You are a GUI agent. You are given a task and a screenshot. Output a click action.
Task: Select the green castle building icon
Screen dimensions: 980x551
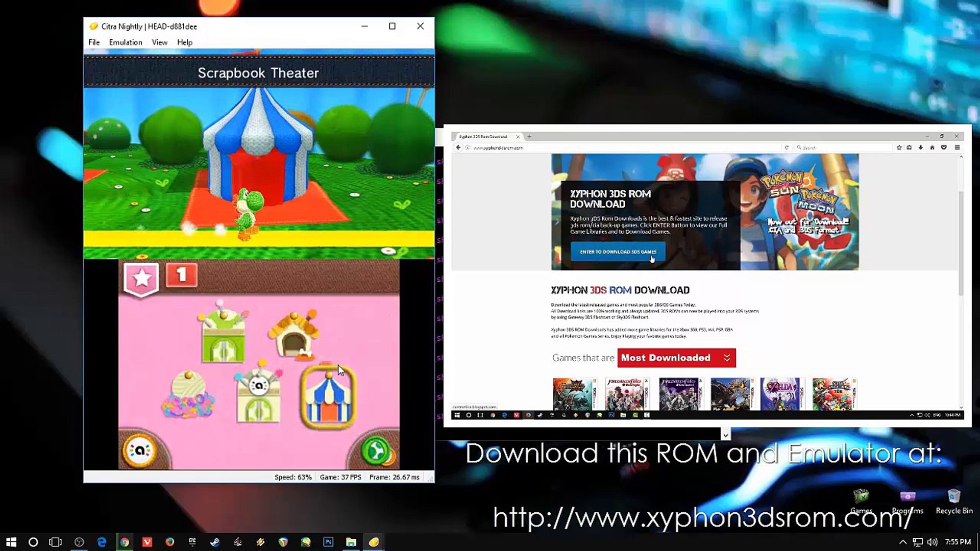coord(223,333)
